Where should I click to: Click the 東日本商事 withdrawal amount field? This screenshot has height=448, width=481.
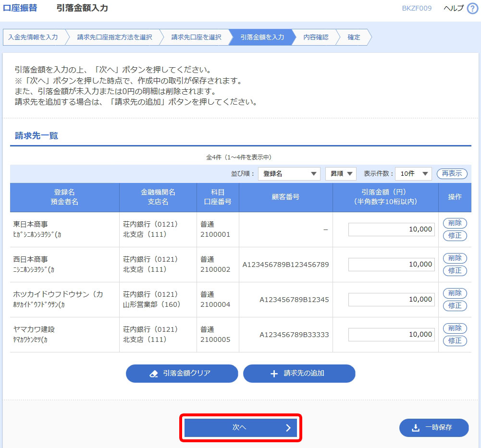tap(391, 230)
